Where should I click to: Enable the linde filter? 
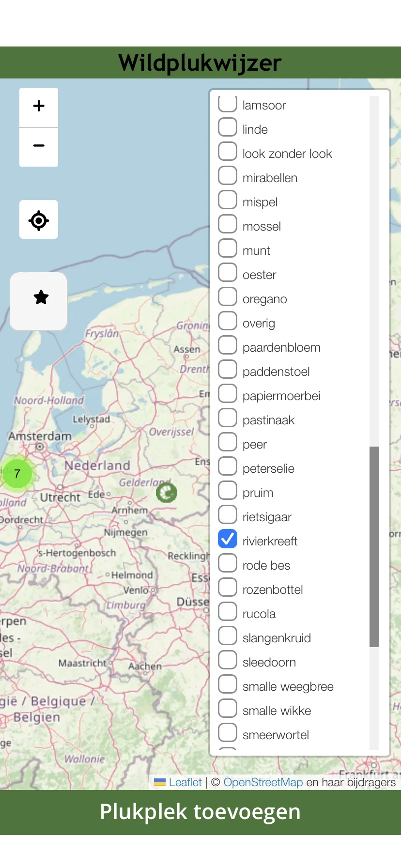point(228,127)
